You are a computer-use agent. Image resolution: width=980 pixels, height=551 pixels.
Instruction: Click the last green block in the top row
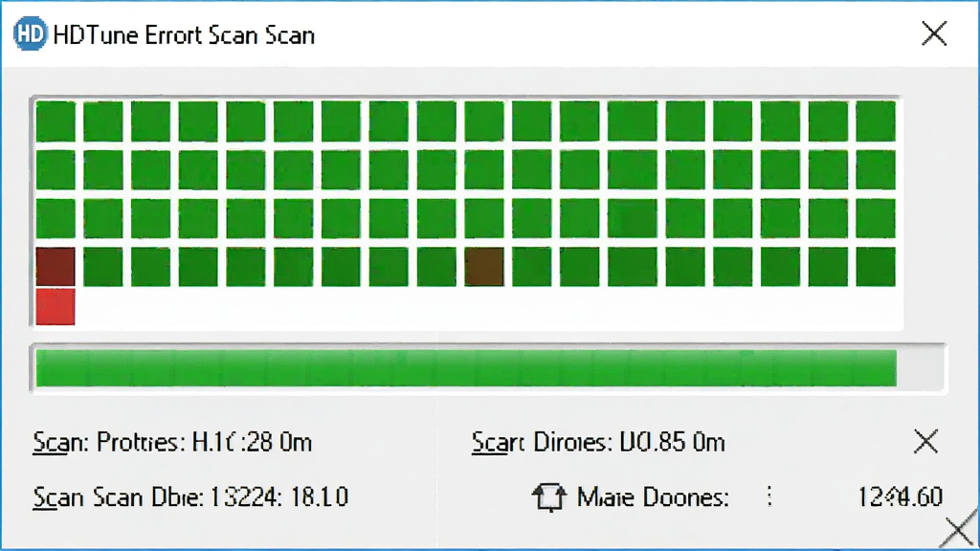[x=875, y=121]
